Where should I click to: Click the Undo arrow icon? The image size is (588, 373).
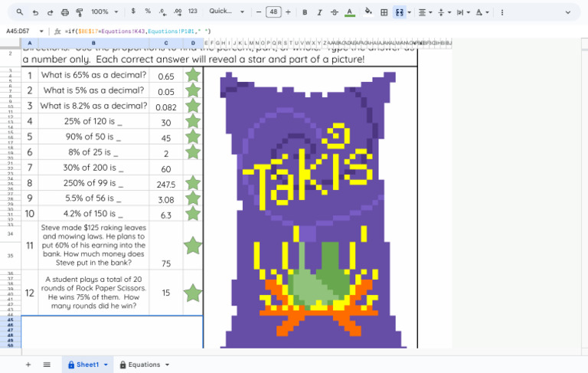[x=35, y=12]
